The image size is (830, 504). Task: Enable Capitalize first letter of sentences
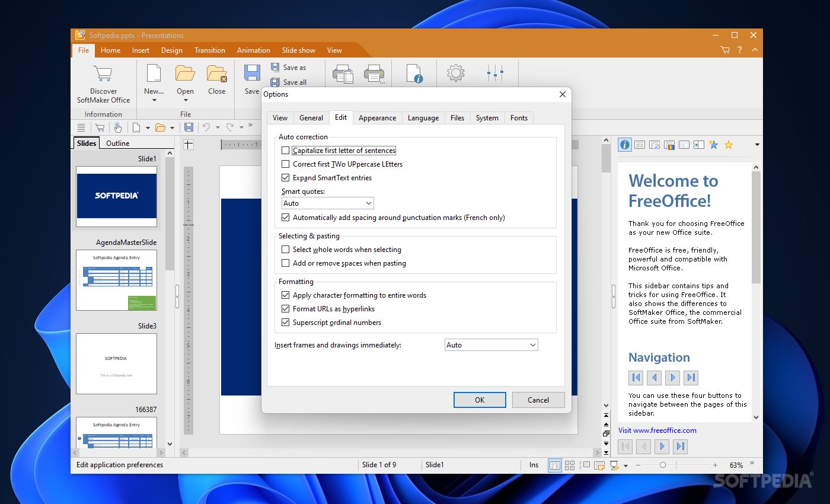[286, 151]
